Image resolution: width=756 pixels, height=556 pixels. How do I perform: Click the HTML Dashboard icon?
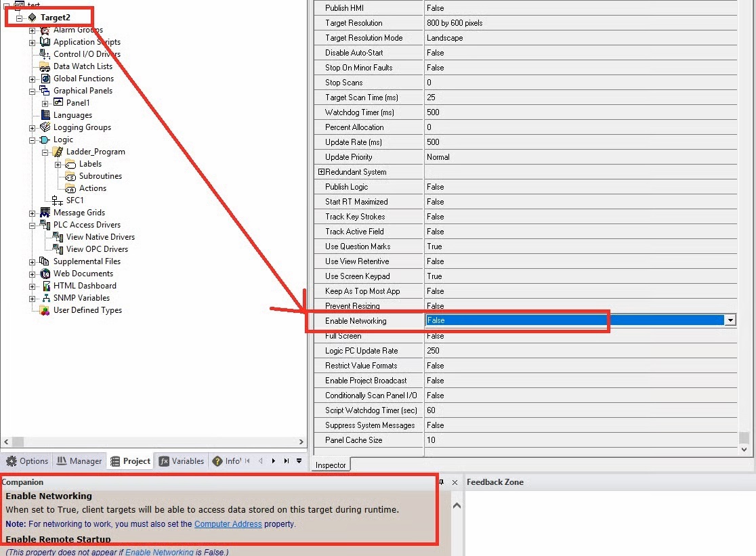click(45, 286)
